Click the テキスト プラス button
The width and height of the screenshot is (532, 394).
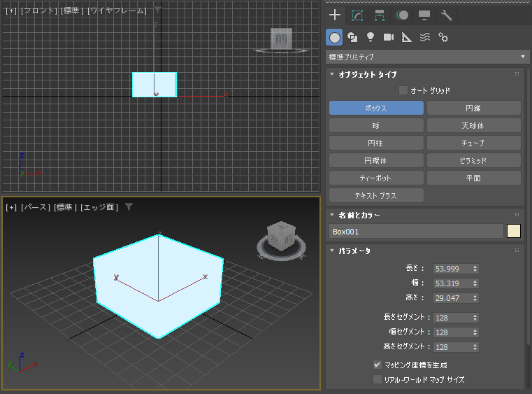coord(376,196)
